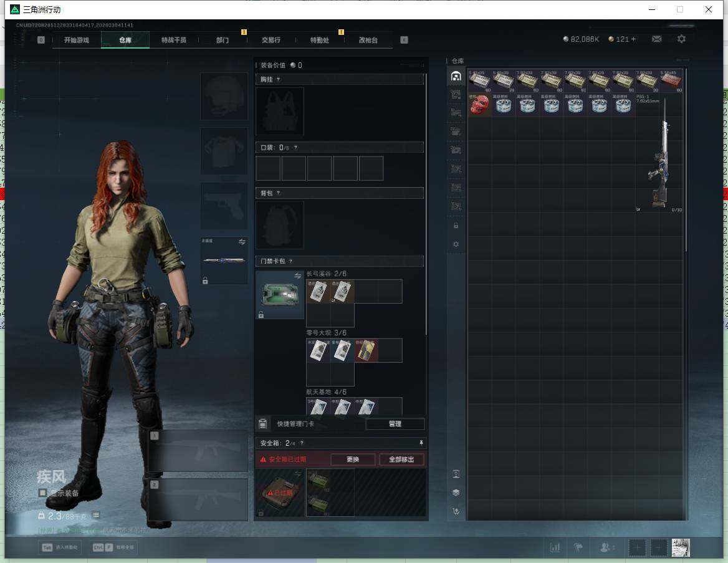
Task: Click the sort icon at warehouse sidebar bottom
Action: pyautogui.click(x=456, y=512)
